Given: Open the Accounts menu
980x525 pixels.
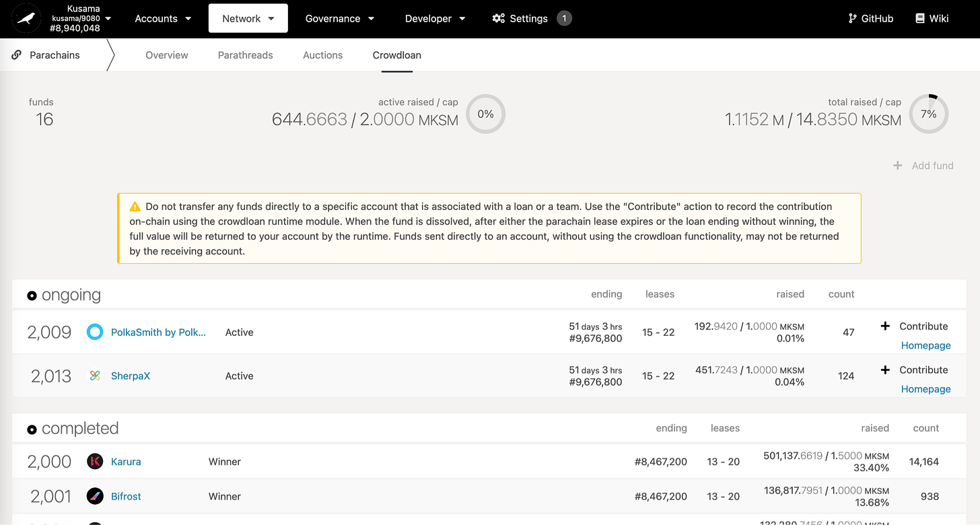Looking at the screenshot, I should [x=163, y=19].
